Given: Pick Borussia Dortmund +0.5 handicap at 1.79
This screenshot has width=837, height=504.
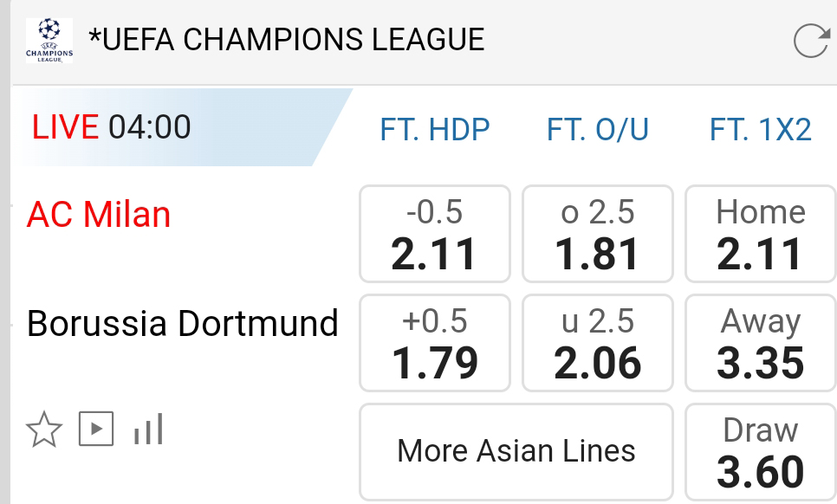Looking at the screenshot, I should pyautogui.click(x=434, y=343).
